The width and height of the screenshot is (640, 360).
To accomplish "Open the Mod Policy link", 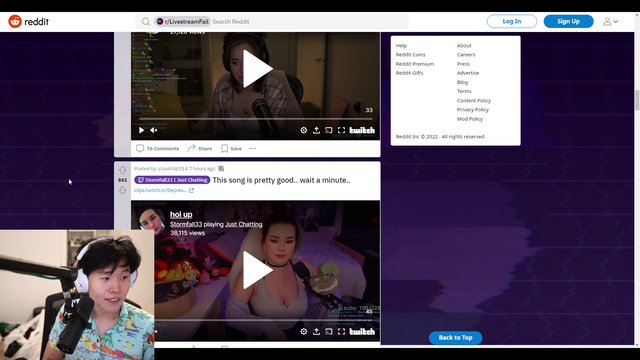I will click(470, 119).
